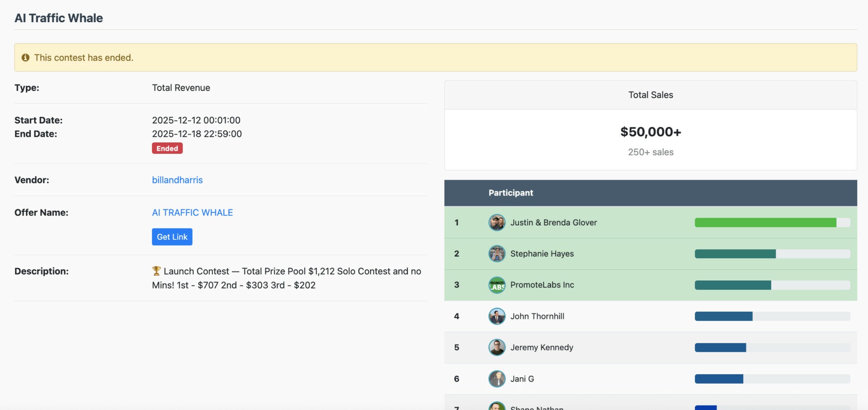This screenshot has width=868, height=410.
Task: Click the info icon in contest-ended alert
Action: click(x=26, y=57)
